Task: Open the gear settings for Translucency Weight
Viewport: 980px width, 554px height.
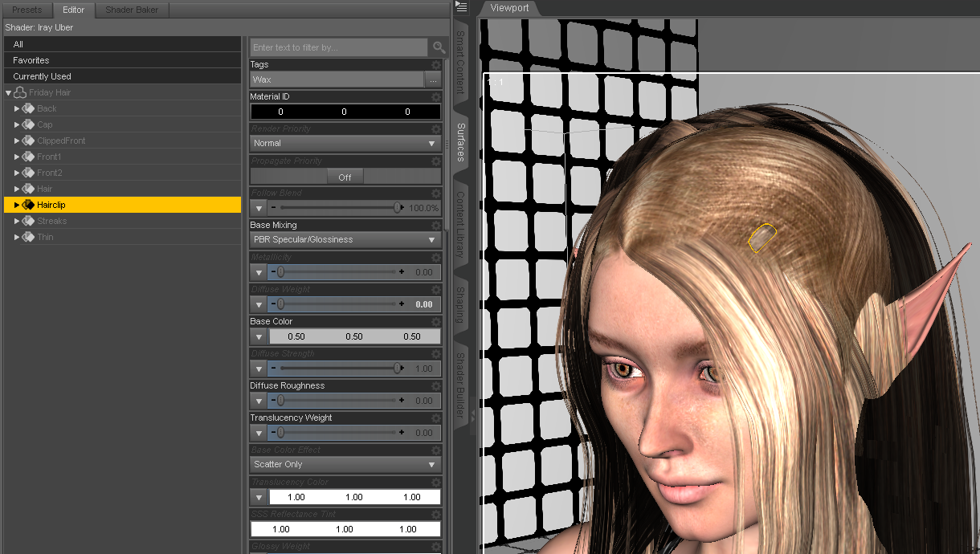Action: (x=436, y=418)
